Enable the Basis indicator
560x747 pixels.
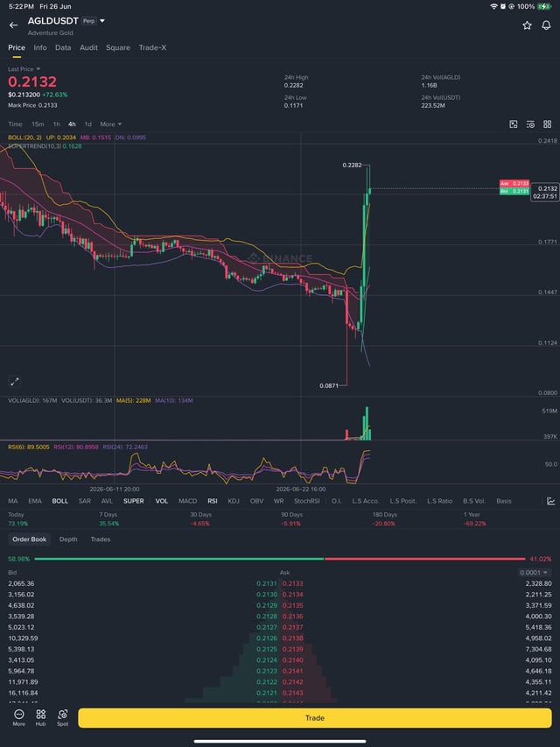click(504, 501)
